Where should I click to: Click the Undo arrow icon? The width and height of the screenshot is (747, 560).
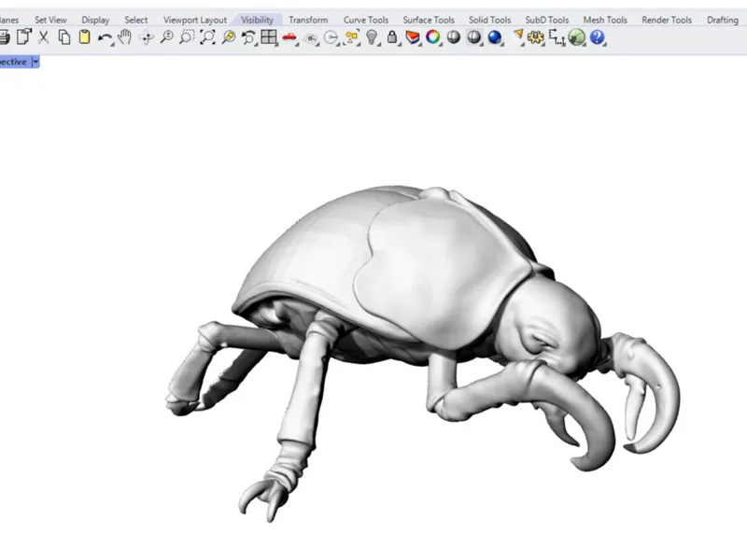pos(106,37)
